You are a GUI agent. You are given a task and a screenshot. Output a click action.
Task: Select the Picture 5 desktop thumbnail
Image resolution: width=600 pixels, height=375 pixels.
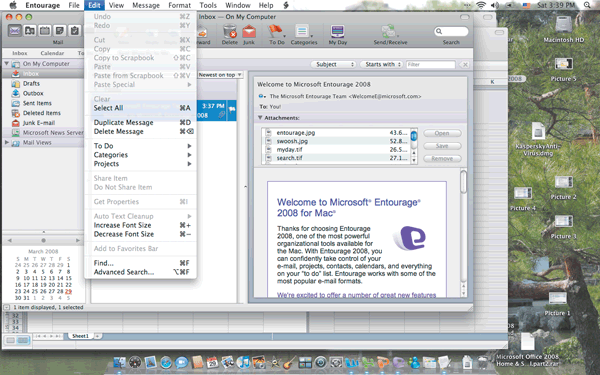(564, 64)
